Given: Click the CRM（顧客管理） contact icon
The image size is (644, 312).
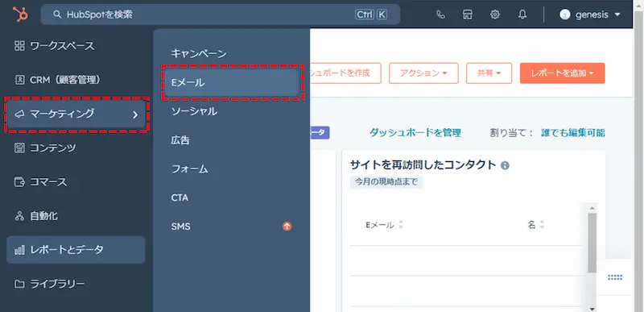Looking at the screenshot, I should (19, 80).
